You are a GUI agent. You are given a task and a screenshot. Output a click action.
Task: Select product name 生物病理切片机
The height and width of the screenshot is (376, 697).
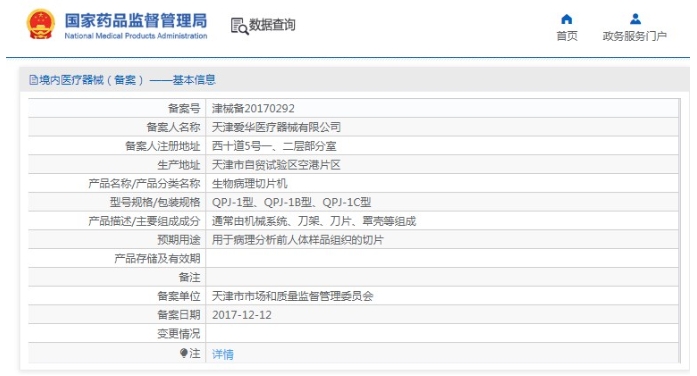(x=249, y=184)
